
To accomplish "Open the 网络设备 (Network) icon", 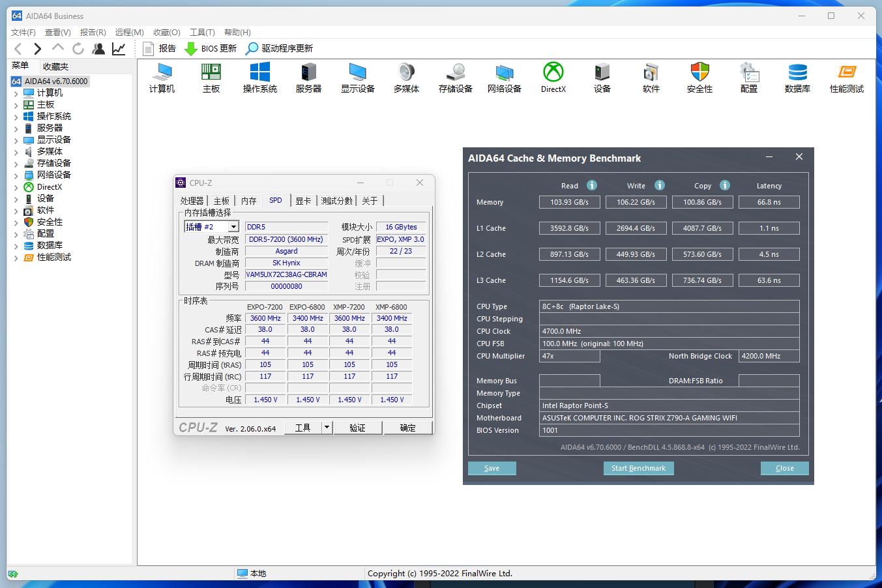I will 503,77.
